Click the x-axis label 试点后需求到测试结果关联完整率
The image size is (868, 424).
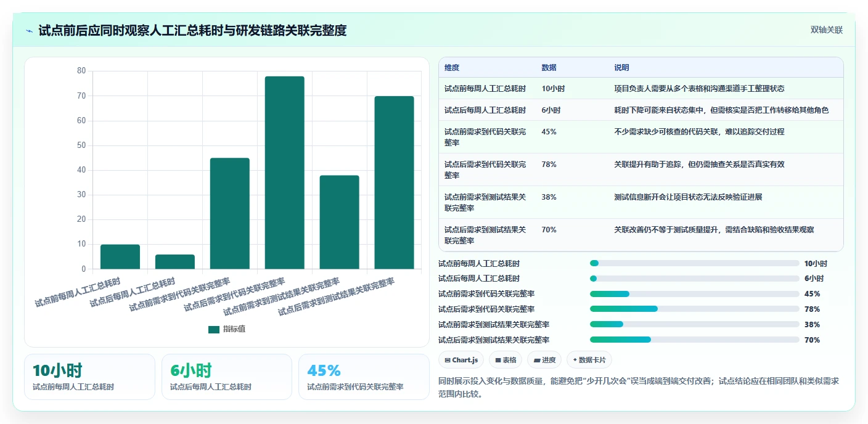click(337, 297)
